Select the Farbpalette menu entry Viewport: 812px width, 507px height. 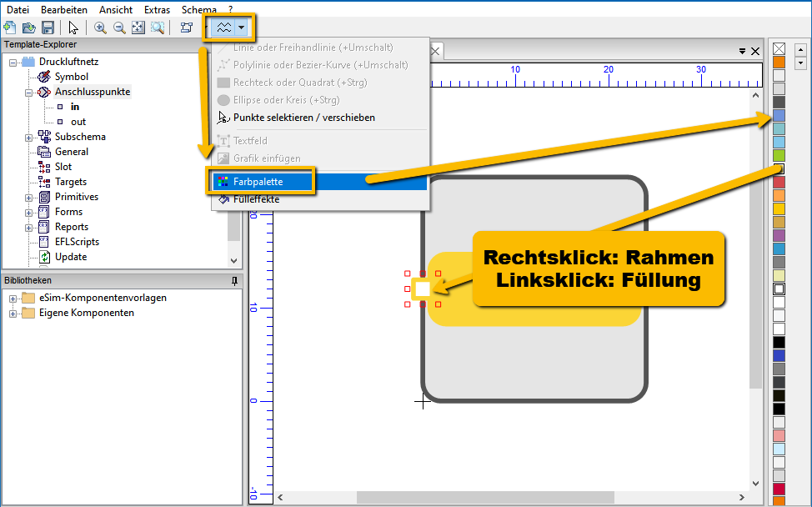(x=321, y=182)
